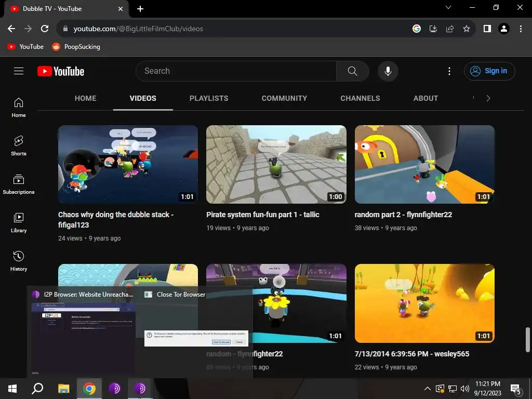Open the tab search chevron
The image size is (532, 399).
[448, 7]
